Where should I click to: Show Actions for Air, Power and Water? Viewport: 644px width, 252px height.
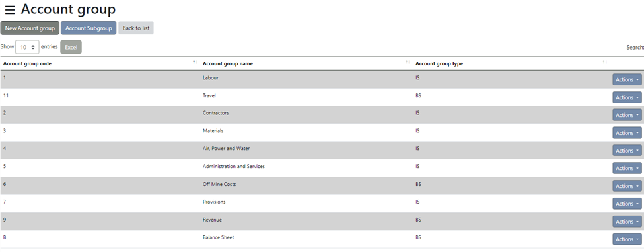coord(627,150)
